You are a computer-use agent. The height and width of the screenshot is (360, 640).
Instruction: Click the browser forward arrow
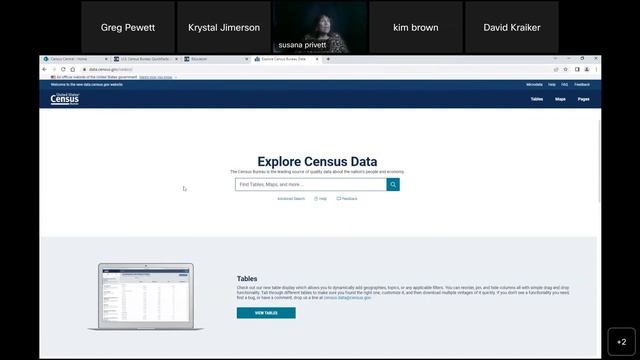(54, 69)
